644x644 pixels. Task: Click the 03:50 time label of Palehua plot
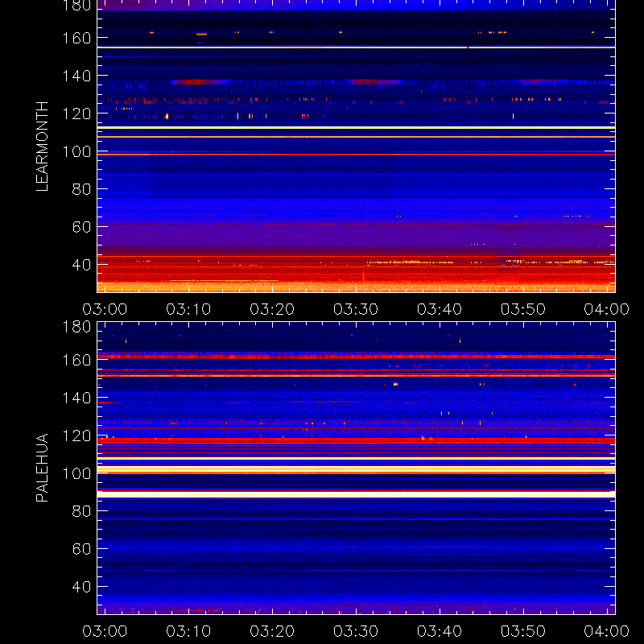click(523, 631)
